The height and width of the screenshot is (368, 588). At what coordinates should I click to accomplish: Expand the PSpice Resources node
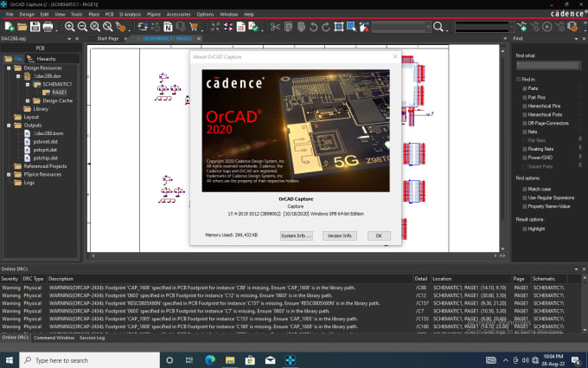9,175
